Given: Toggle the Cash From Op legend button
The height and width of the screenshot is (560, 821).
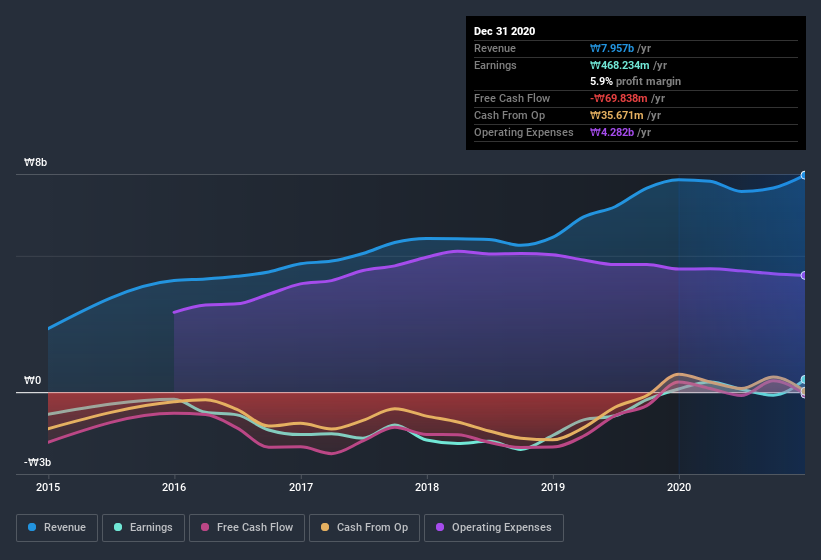Looking at the screenshot, I should click(x=364, y=528).
